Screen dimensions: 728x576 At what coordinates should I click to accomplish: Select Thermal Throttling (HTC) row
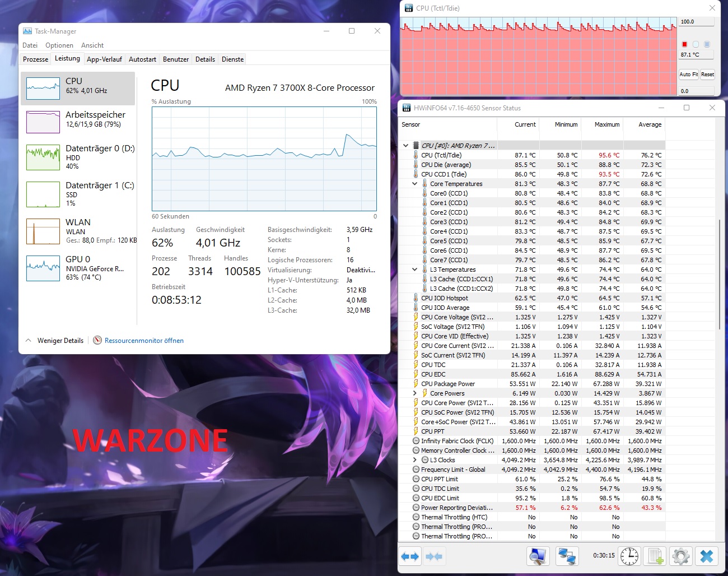pos(532,517)
